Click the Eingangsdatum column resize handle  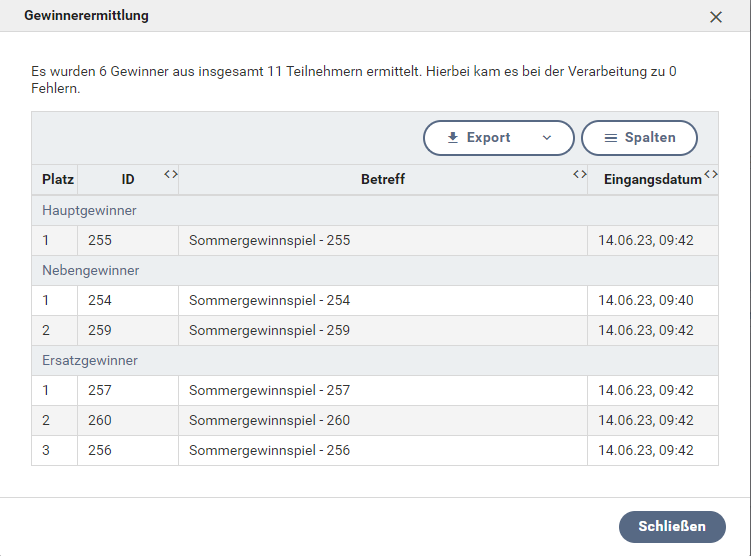pos(711,174)
